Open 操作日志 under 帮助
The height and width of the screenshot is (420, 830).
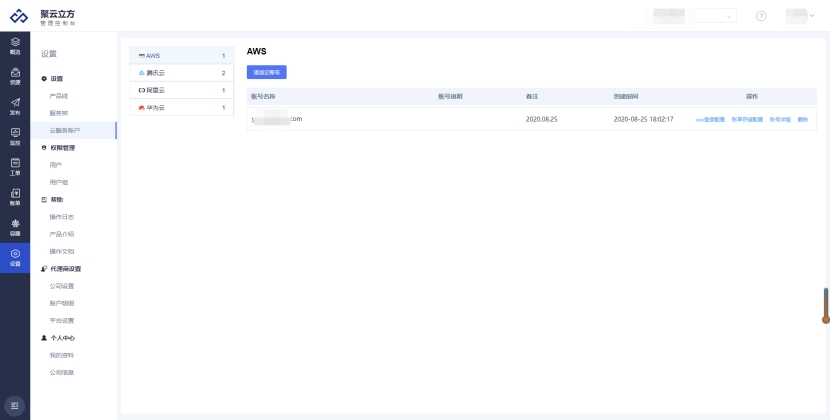coord(62,217)
